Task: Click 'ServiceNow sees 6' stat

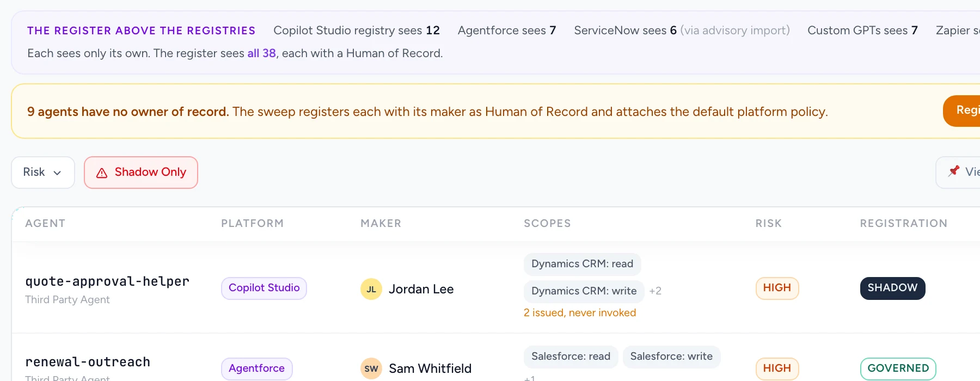Action: coord(626,30)
